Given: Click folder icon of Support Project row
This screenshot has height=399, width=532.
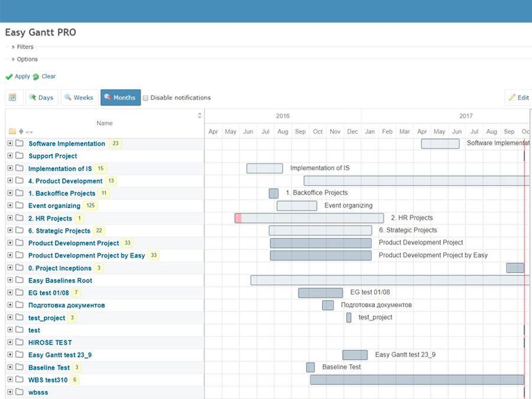Looking at the screenshot, I should click(20, 155).
